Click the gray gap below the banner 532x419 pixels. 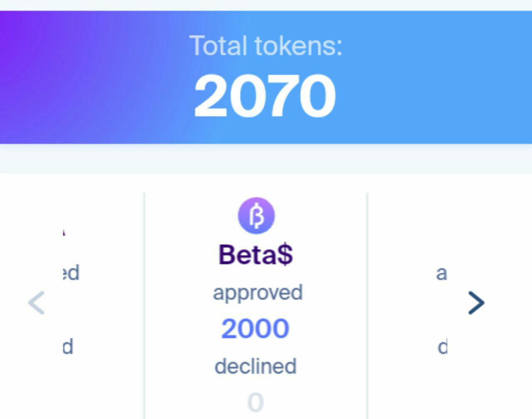tap(266, 159)
